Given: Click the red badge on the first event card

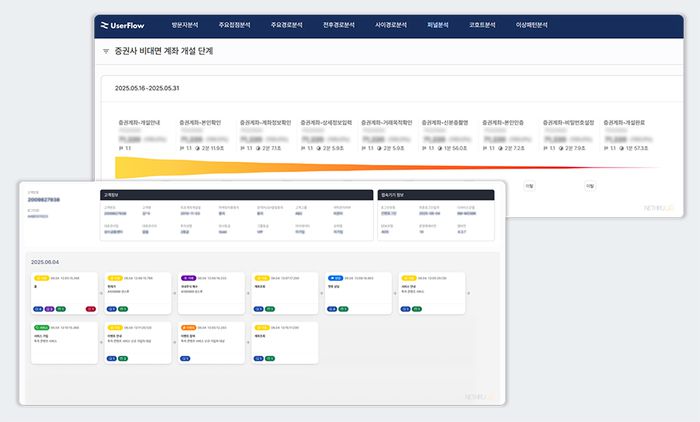Looking at the screenshot, I should [90, 309].
